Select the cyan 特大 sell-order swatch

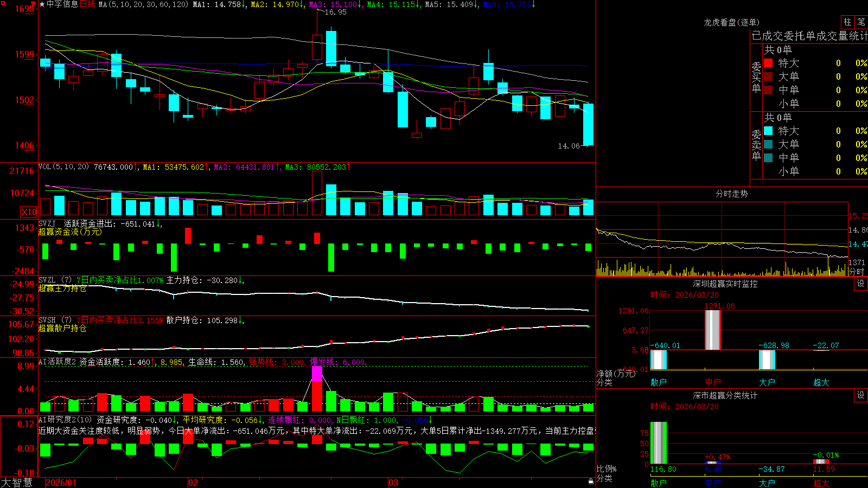(768, 131)
